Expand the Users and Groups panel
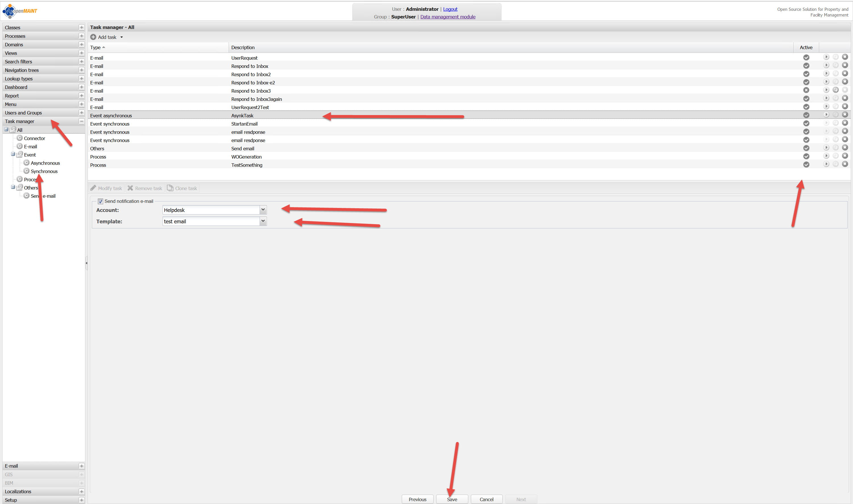Image resolution: width=853 pixels, height=504 pixels. click(x=82, y=113)
